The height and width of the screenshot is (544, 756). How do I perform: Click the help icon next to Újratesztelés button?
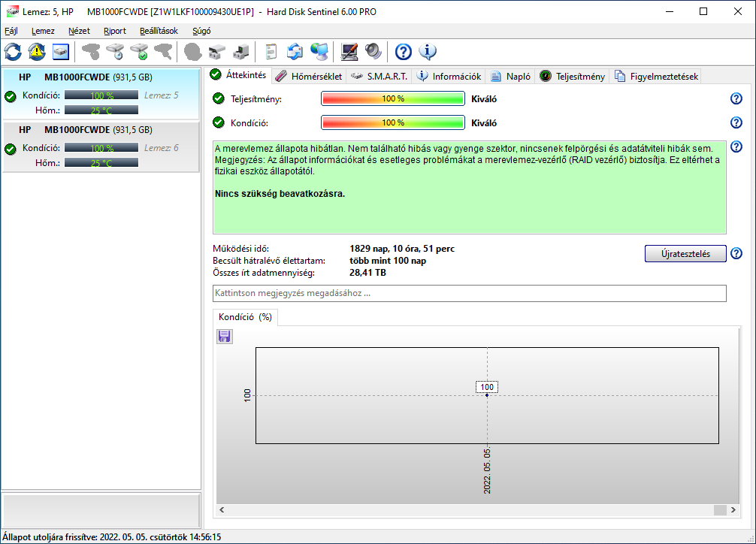736,253
